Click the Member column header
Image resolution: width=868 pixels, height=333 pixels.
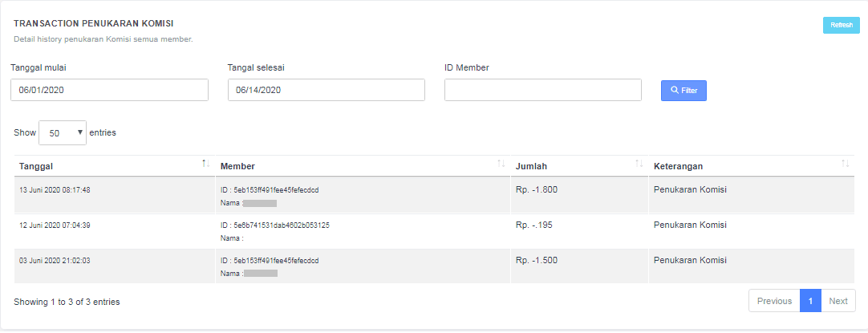point(237,166)
